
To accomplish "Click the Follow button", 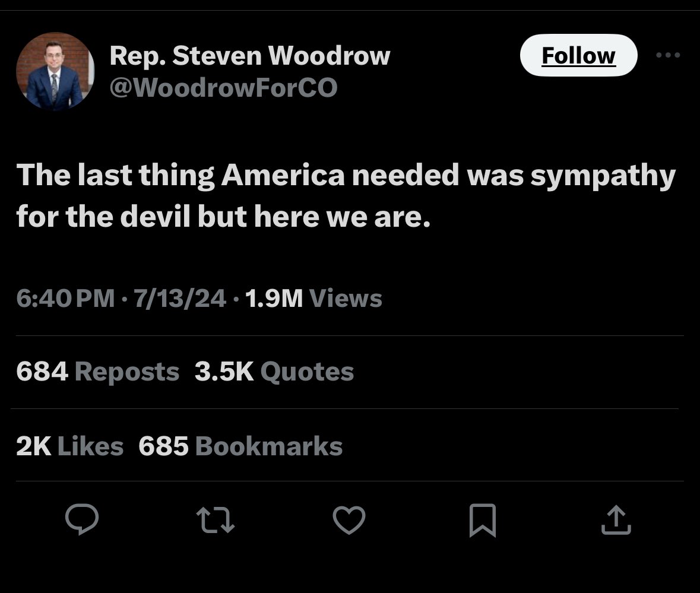I will coord(578,56).
